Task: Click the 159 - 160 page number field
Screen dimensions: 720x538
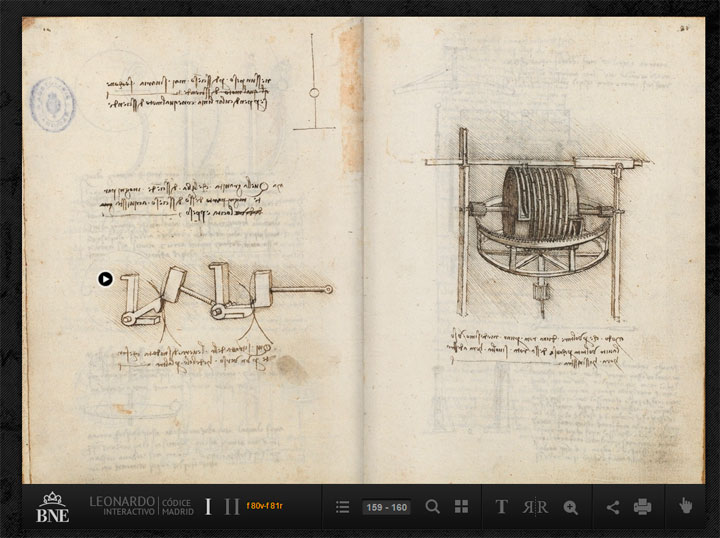Action: 386,508
